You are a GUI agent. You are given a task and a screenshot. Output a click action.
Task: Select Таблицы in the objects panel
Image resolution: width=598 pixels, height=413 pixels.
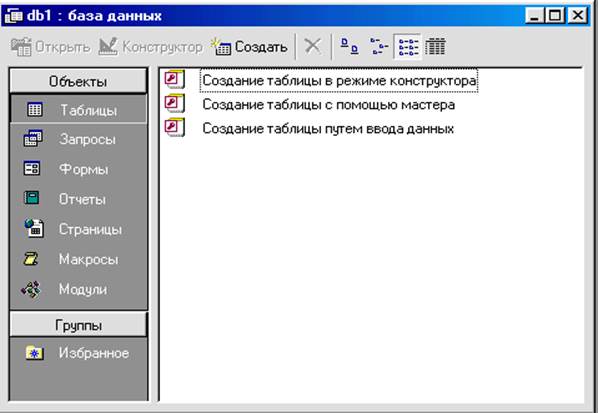point(78,110)
